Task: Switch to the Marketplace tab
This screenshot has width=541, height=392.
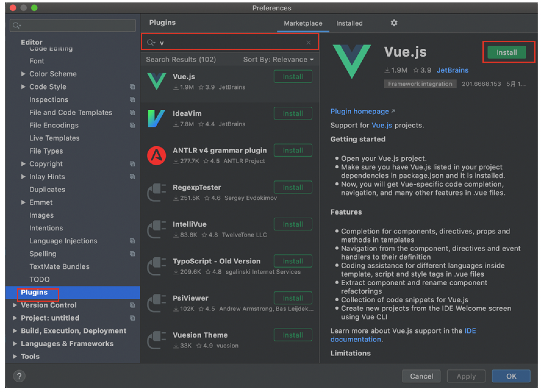Action: point(303,23)
